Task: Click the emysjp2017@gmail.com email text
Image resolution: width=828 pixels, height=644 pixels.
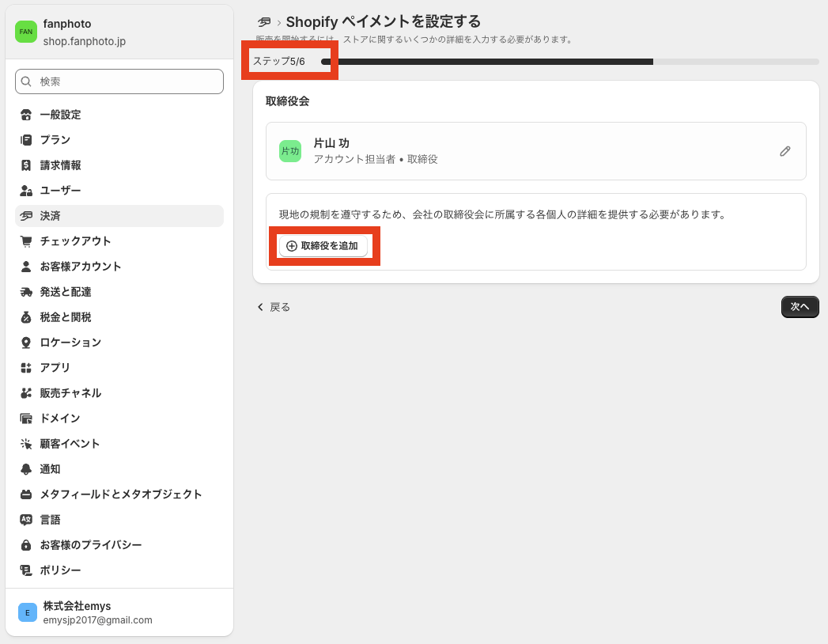Action: [98, 620]
